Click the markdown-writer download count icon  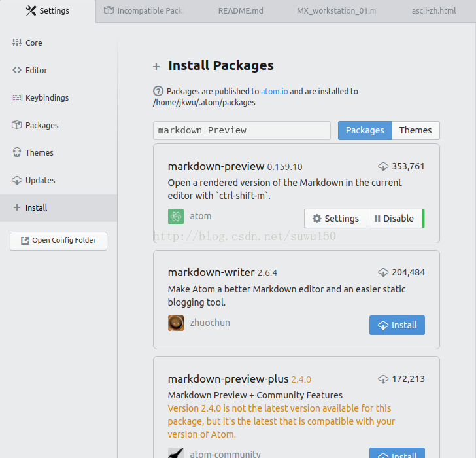point(383,272)
